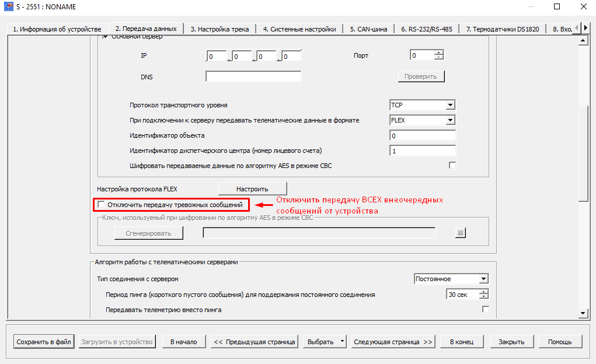
Task: Click the application icon in the title bar
Action: (8, 7)
